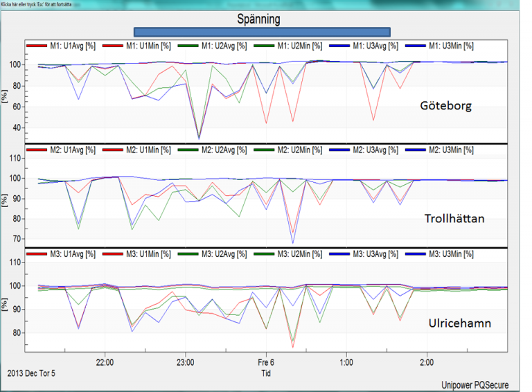Click the M1: U2Avg green legend swatch

click(188, 46)
